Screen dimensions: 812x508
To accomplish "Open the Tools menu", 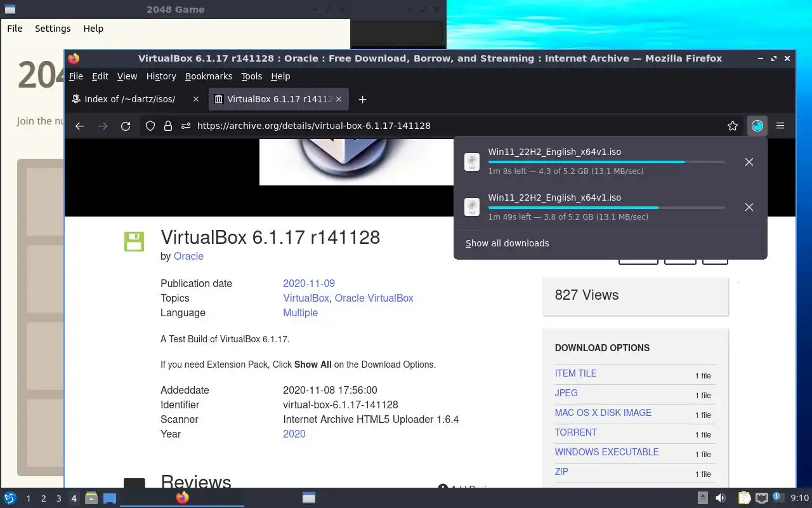I will 251,76.
